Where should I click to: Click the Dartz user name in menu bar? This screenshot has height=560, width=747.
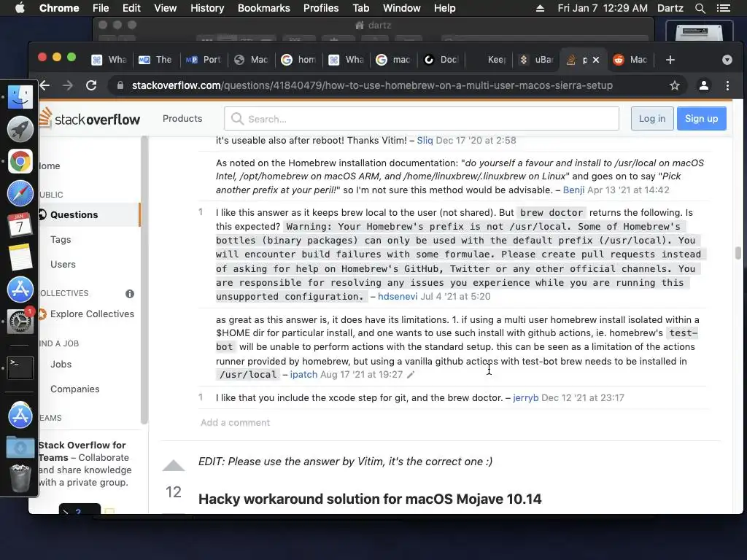pyautogui.click(x=670, y=8)
